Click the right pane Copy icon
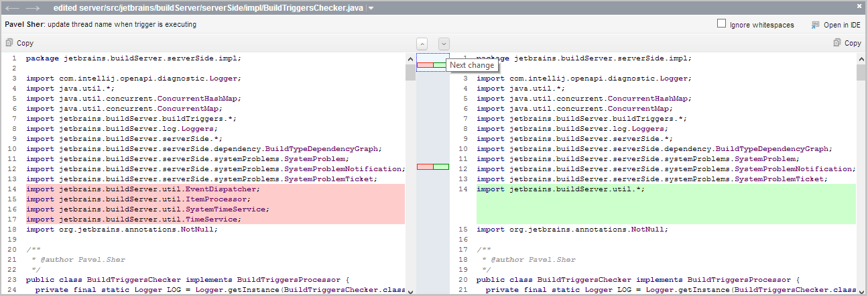 point(836,43)
